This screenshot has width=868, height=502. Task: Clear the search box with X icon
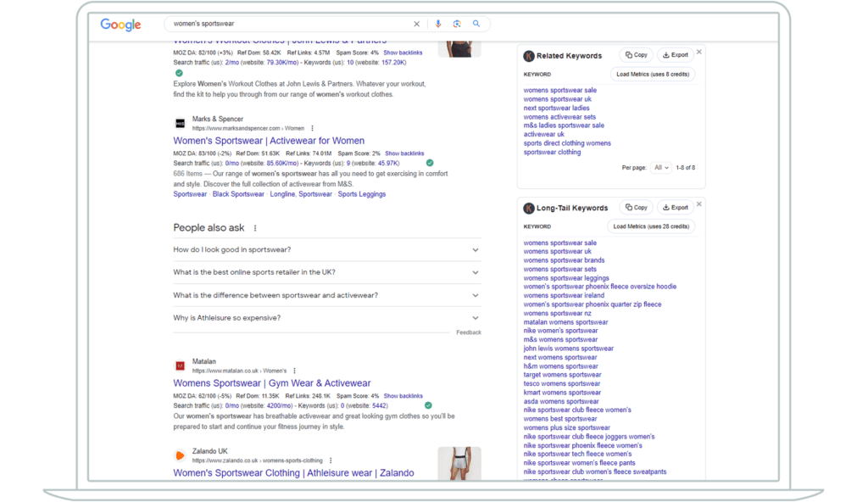coord(416,24)
